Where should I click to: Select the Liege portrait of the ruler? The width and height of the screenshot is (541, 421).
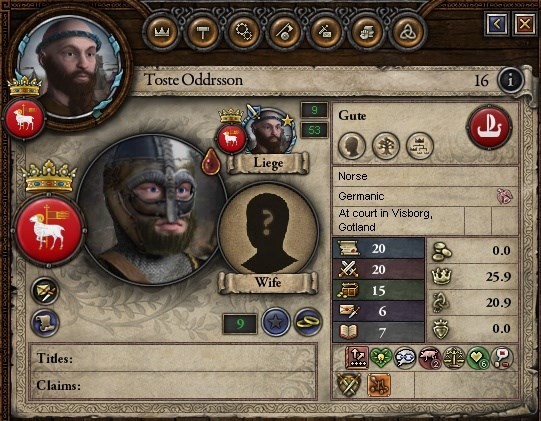pos(269,133)
